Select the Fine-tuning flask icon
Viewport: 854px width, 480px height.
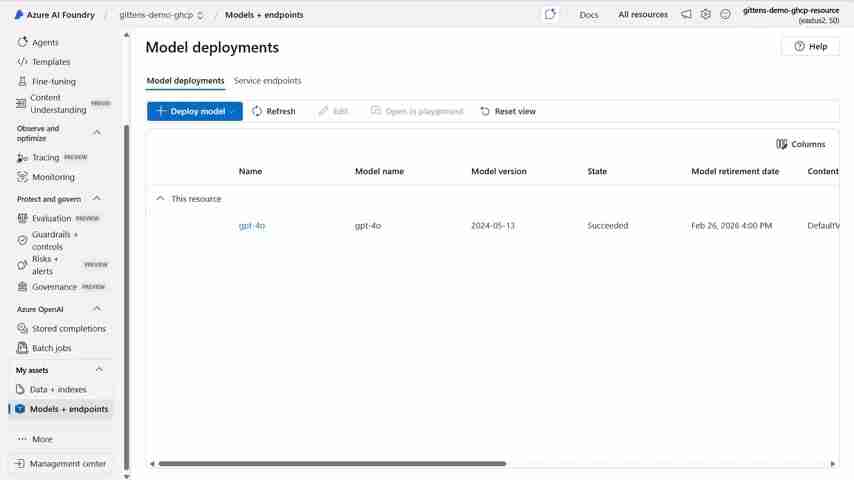click(22, 81)
